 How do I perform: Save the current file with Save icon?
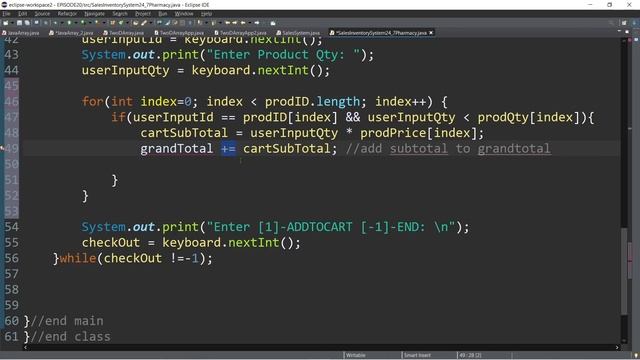pyautogui.click(x=19, y=23)
